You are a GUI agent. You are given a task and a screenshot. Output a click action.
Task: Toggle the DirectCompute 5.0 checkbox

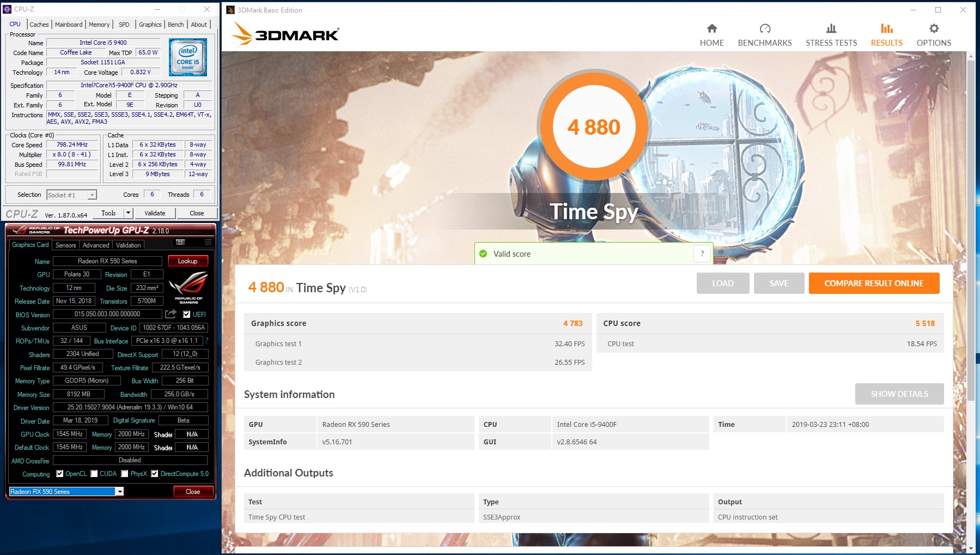[155, 473]
